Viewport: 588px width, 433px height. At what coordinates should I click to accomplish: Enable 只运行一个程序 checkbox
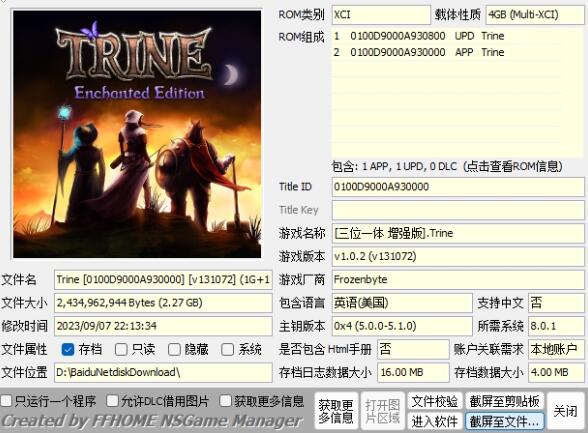[6, 401]
